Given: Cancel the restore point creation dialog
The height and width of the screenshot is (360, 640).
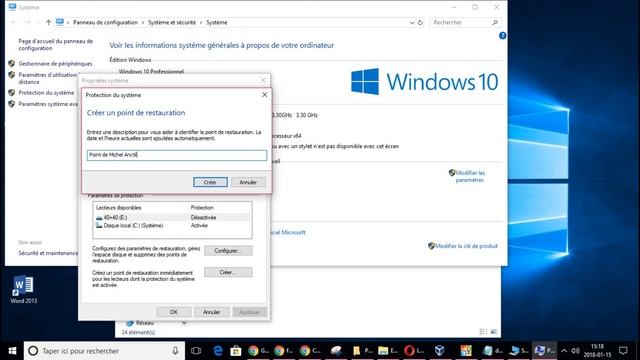Looking at the screenshot, I should coord(248,182).
